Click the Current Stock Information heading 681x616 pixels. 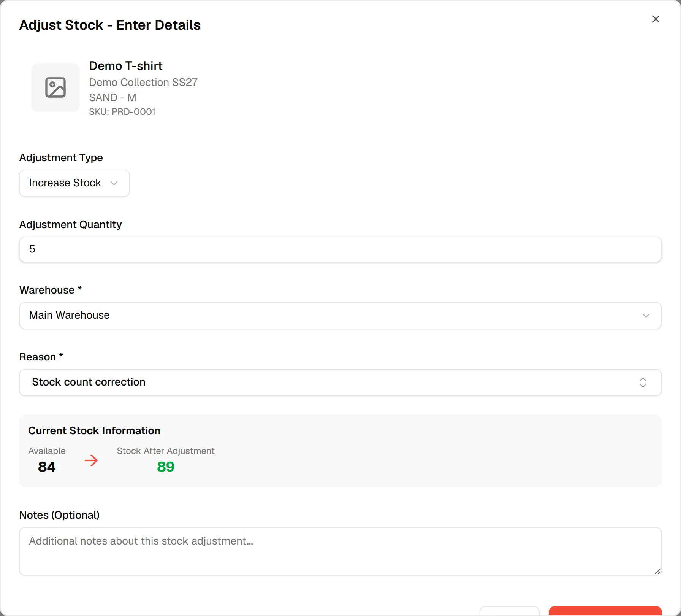pyautogui.click(x=94, y=431)
